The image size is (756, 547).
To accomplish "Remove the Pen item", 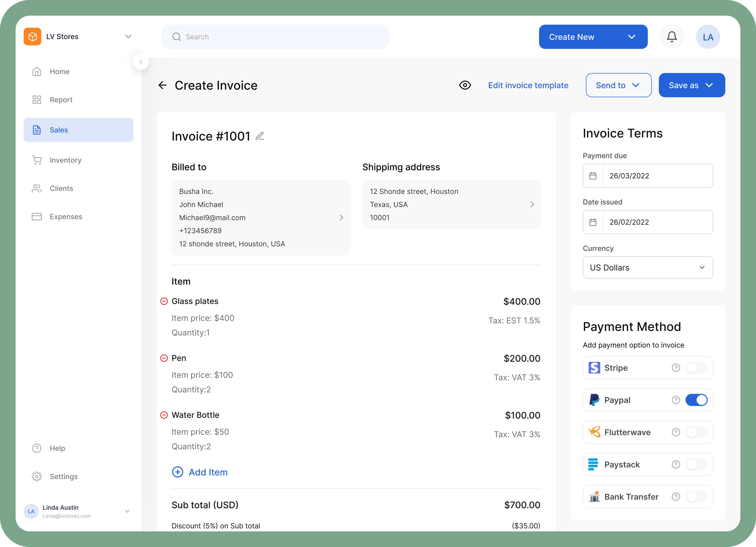I will click(x=164, y=358).
